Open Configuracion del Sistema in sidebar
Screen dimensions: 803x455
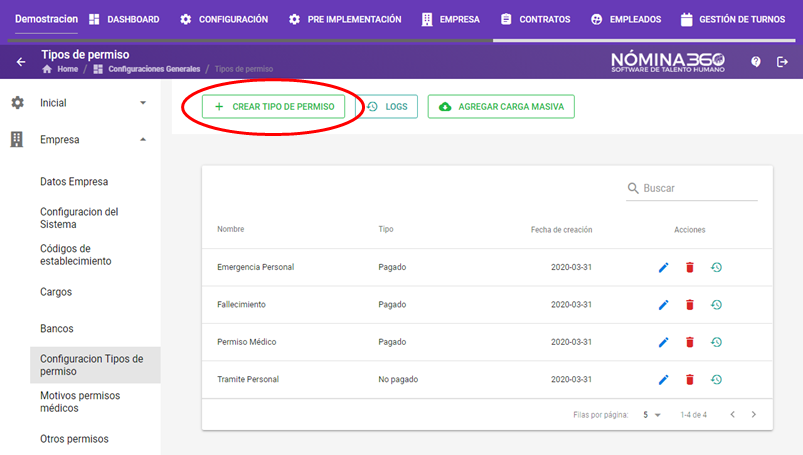point(79,218)
